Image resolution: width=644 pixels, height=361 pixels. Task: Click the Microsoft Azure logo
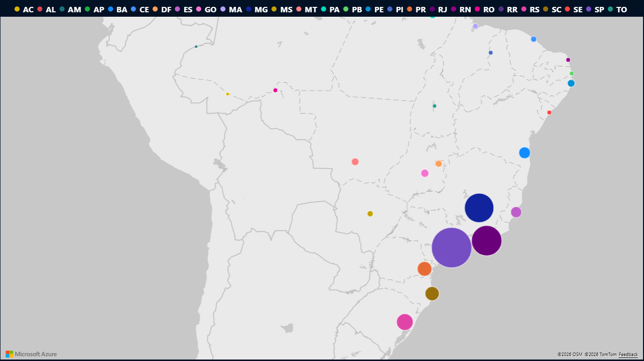[x=31, y=354]
